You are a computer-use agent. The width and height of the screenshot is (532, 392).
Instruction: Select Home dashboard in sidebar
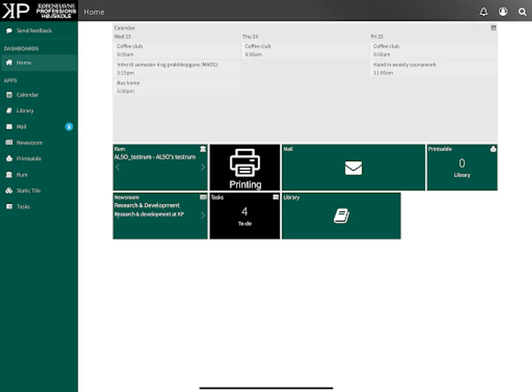[39, 62]
